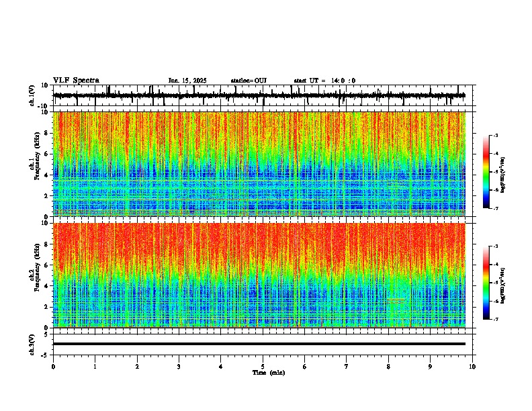
Task: Click inside the ch.2 spectrogram panel
Action: coord(259,275)
